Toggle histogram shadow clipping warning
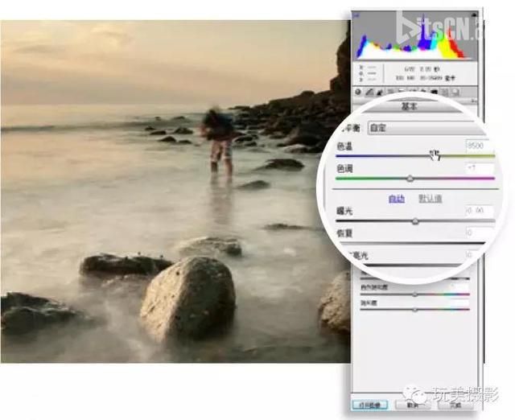Screen dimensions: 515x420 point(356,14)
